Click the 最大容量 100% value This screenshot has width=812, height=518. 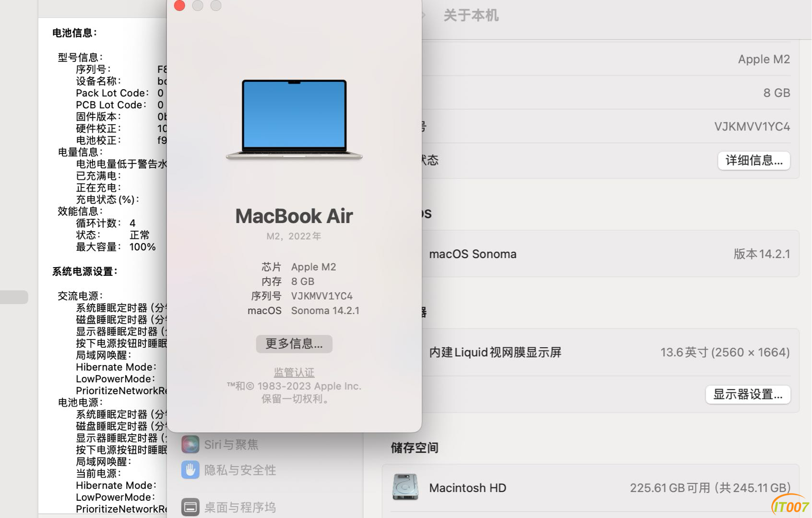click(143, 247)
